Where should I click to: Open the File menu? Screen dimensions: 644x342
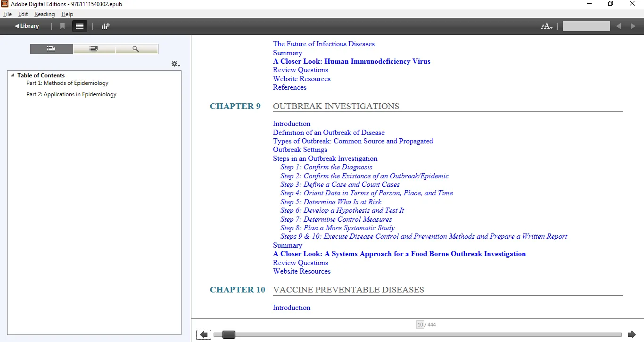click(x=8, y=14)
